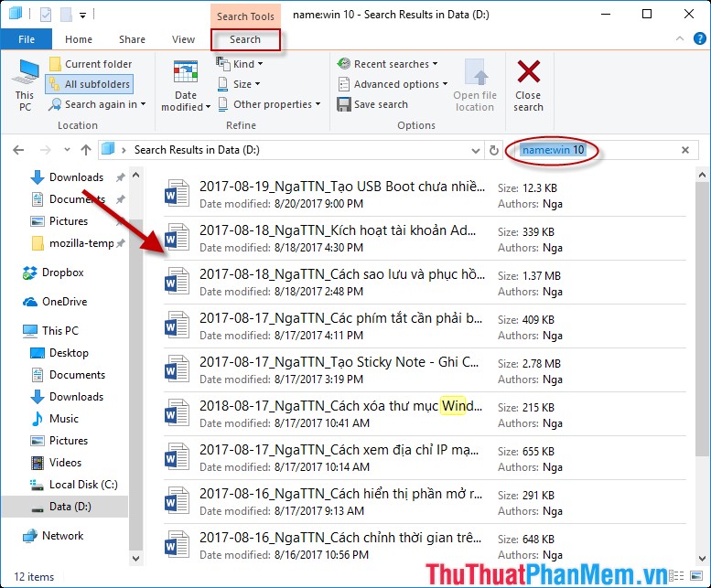Select Current folder search scope
Screen dimensions: 711x588
click(x=91, y=64)
